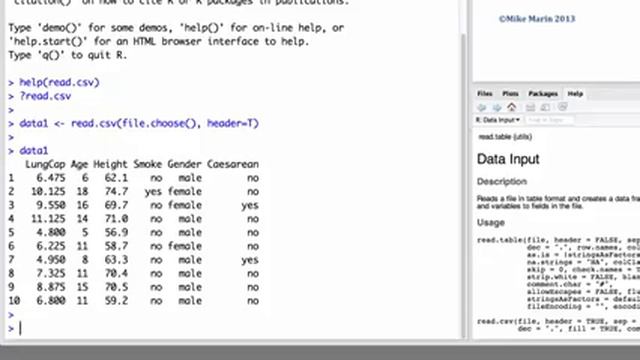Click the 'Gender' column header
The height and width of the screenshot is (360, 640).
tap(184, 164)
